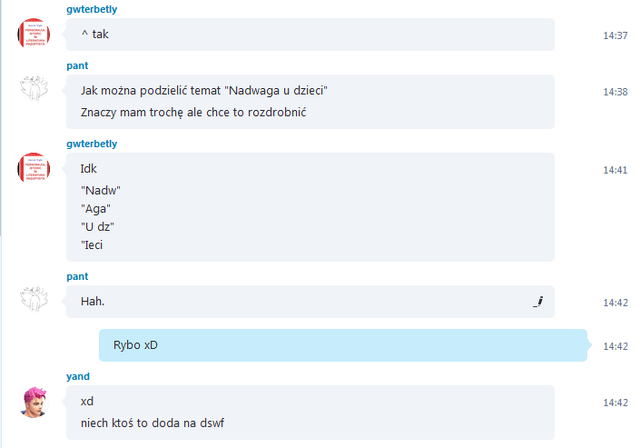
Task: Click timestamp 14:41
Action: click(616, 171)
